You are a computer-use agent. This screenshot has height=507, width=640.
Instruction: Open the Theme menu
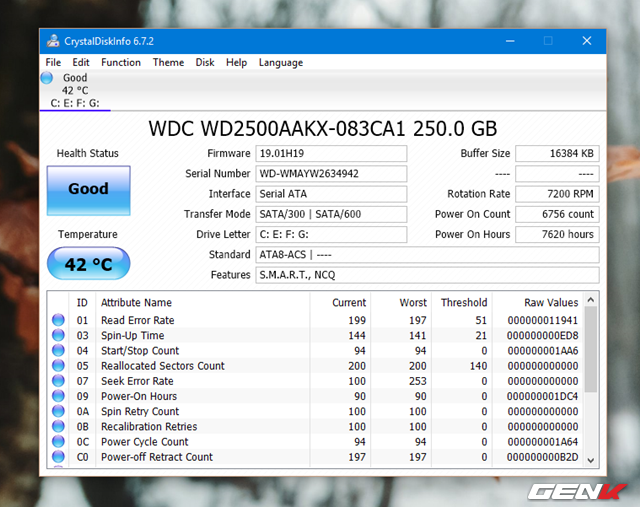click(168, 62)
